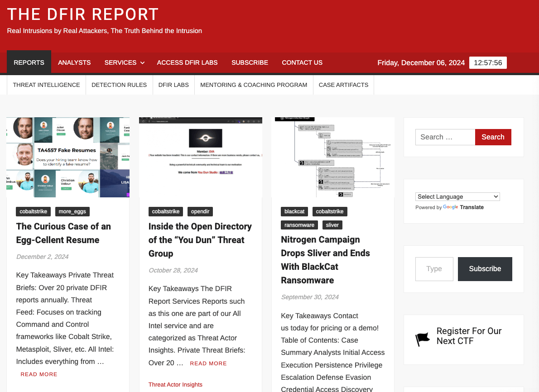Click the CTF flag icon
This screenshot has height=392, width=539.
423,339
